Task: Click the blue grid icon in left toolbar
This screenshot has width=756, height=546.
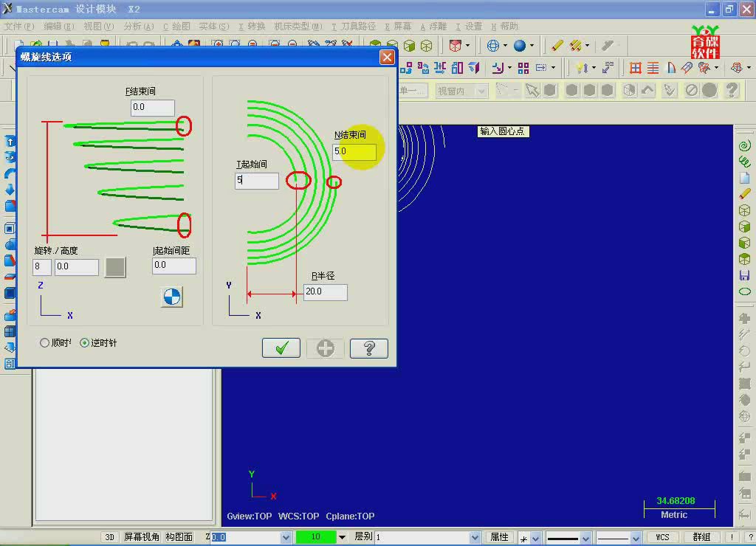Action: 10,331
